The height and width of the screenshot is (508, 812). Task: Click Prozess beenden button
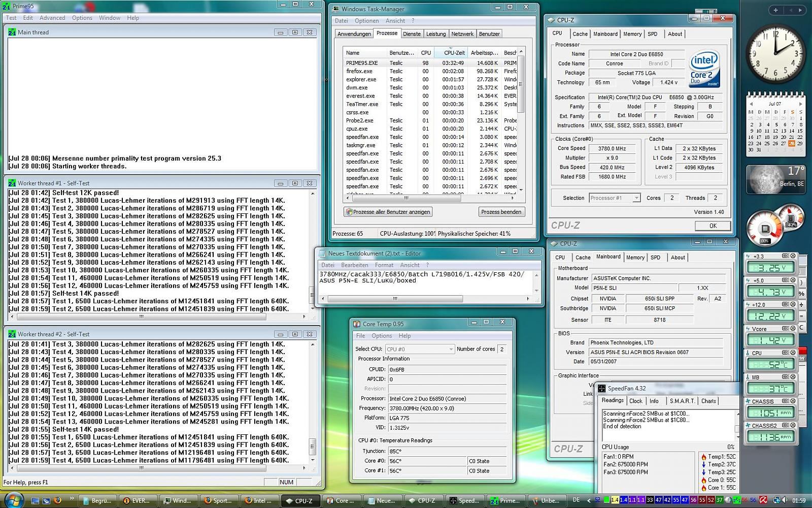(x=501, y=212)
